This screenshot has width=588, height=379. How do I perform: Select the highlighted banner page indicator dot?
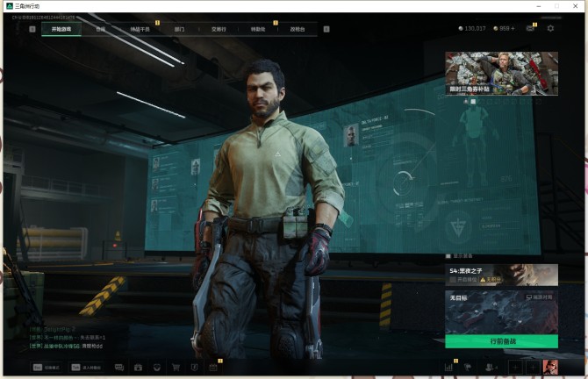(x=473, y=101)
